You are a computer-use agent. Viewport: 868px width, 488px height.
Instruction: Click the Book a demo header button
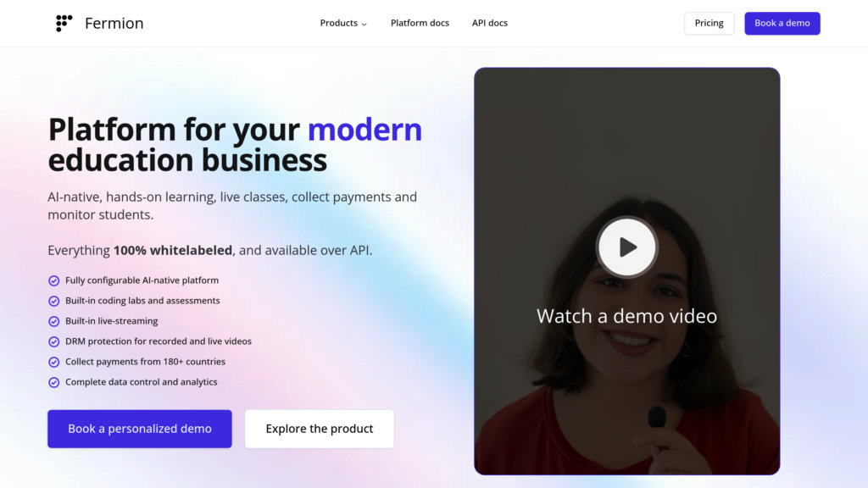click(782, 23)
